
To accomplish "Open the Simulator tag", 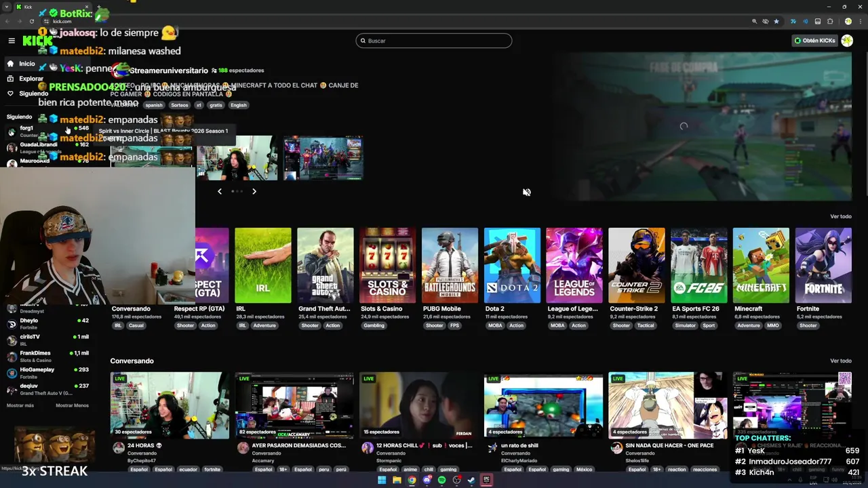I will click(x=685, y=325).
